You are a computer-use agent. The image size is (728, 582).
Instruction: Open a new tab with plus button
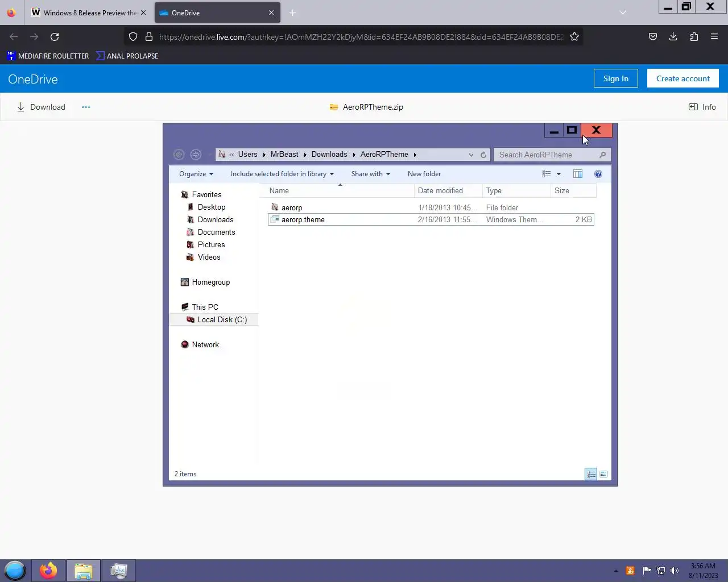(x=292, y=13)
